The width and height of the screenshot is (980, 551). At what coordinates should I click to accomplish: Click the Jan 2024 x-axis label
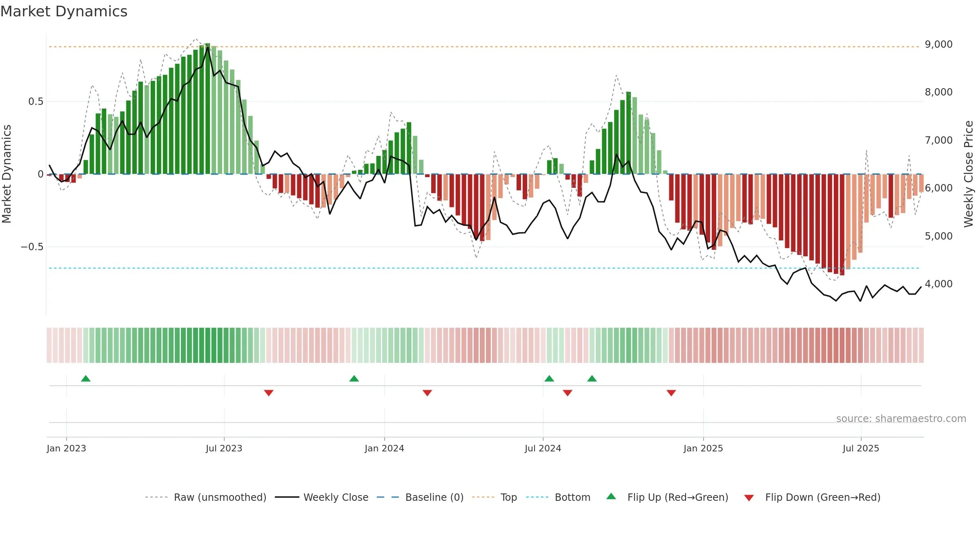[384, 448]
